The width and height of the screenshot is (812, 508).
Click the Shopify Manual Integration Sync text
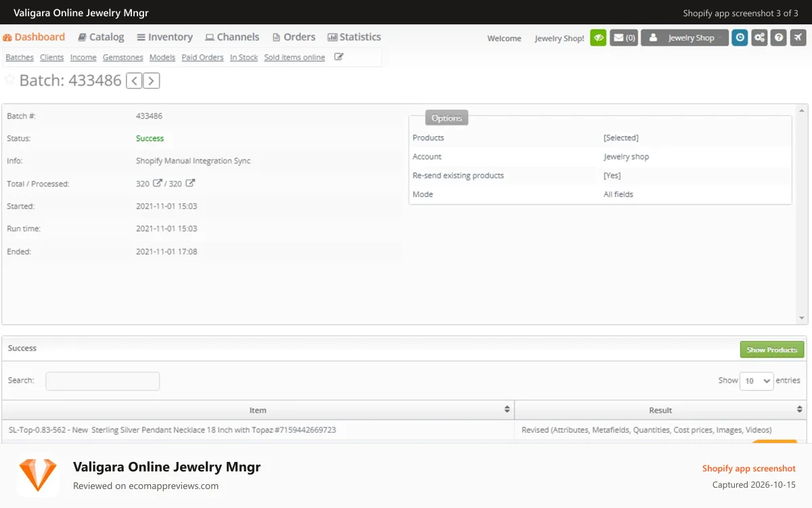193,161
